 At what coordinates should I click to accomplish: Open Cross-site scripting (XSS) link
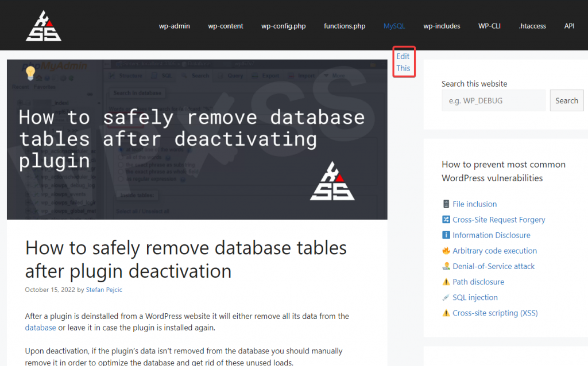[495, 313]
